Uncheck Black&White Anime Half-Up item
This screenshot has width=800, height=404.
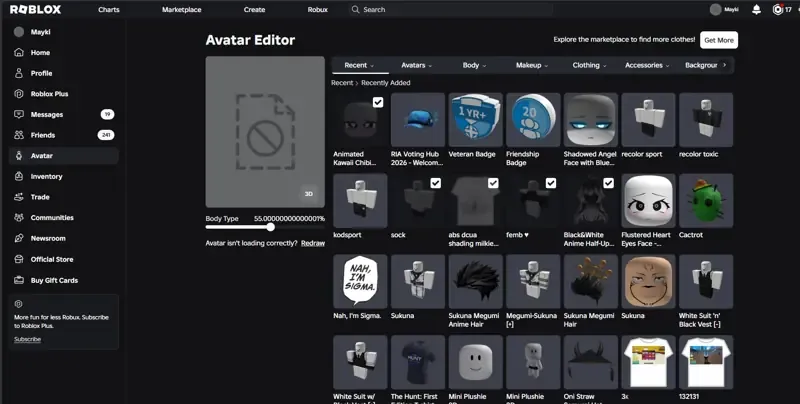coord(608,183)
